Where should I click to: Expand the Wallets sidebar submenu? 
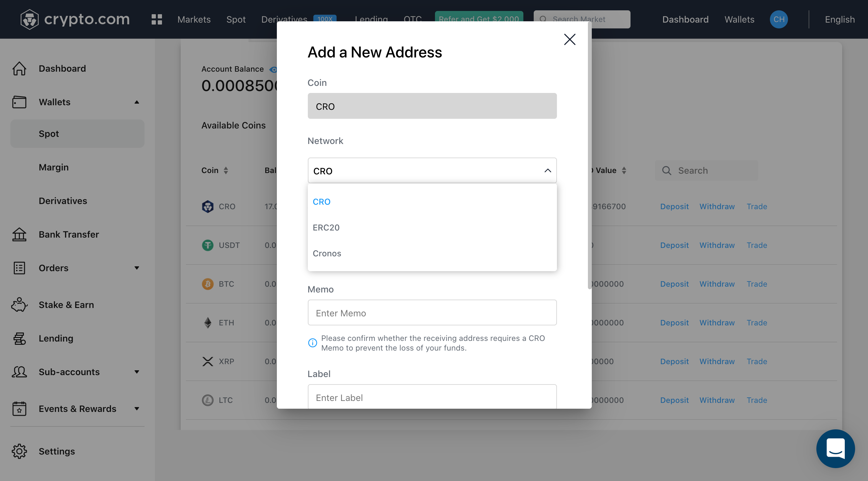(x=136, y=102)
